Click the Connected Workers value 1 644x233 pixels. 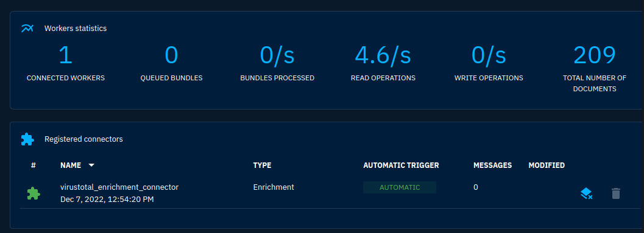pyautogui.click(x=66, y=55)
